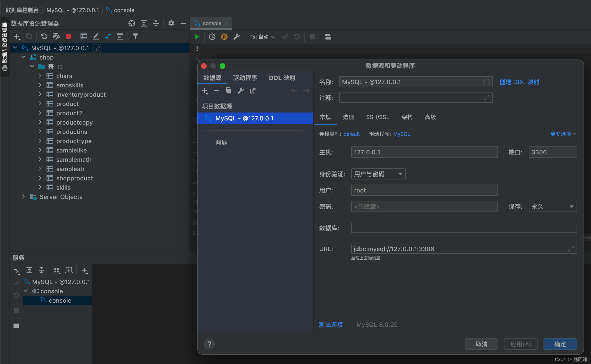The image size is (591, 364).
Task: Expand the more options dropdown
Action: coord(563,134)
